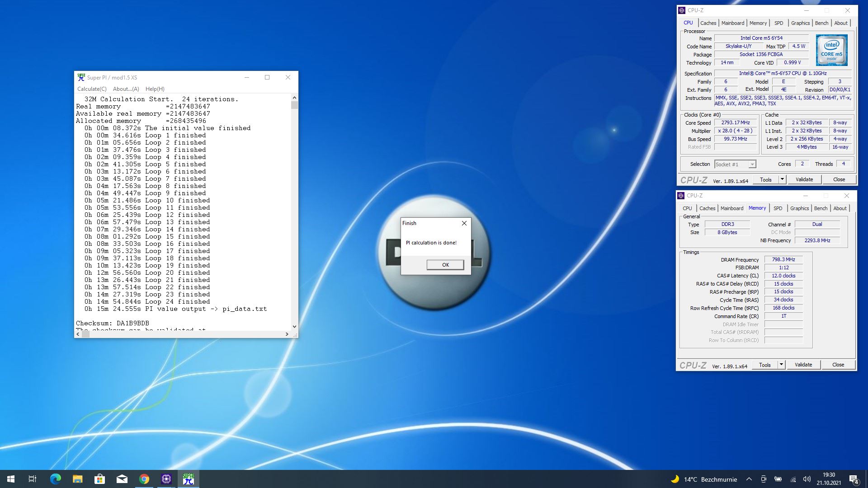Click Tools button in top CPU-Z
The image size is (868, 488).
click(766, 180)
